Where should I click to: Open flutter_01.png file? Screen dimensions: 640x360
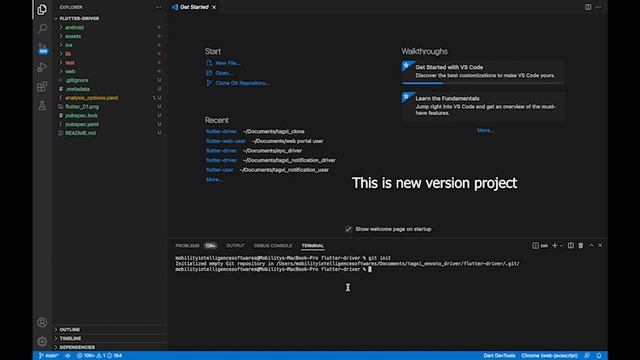[82, 107]
